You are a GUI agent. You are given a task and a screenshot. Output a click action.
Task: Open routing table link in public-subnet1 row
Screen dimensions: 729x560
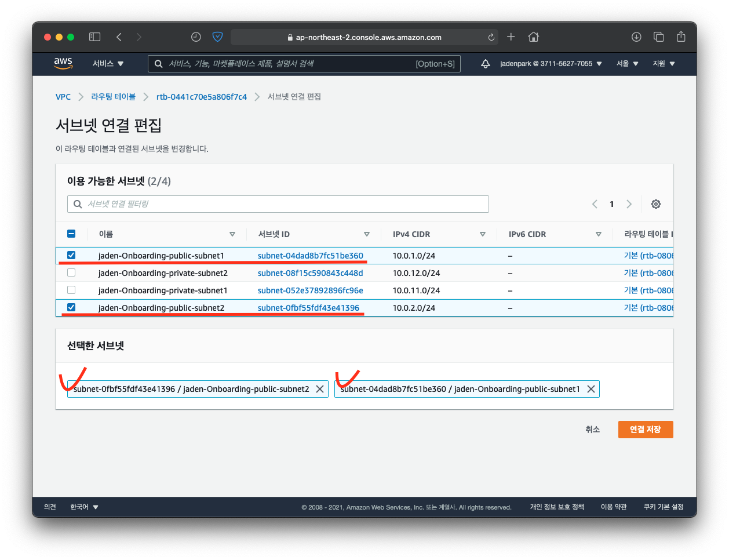648,256
